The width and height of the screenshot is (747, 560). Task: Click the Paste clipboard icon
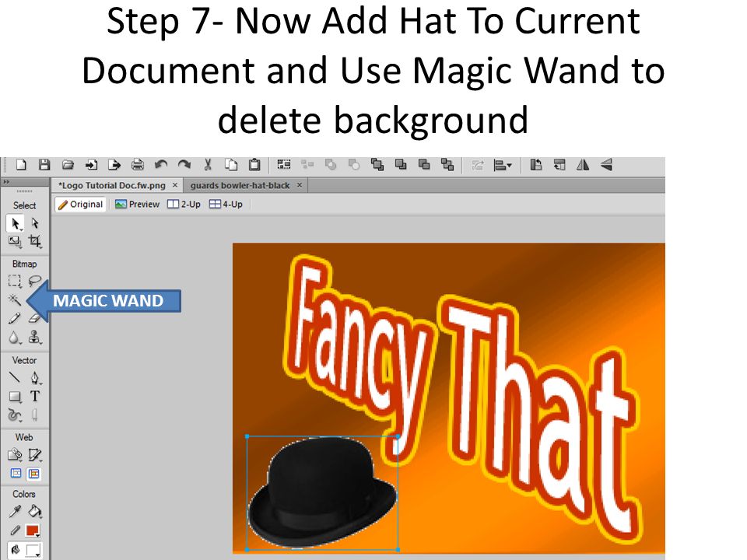click(254, 165)
